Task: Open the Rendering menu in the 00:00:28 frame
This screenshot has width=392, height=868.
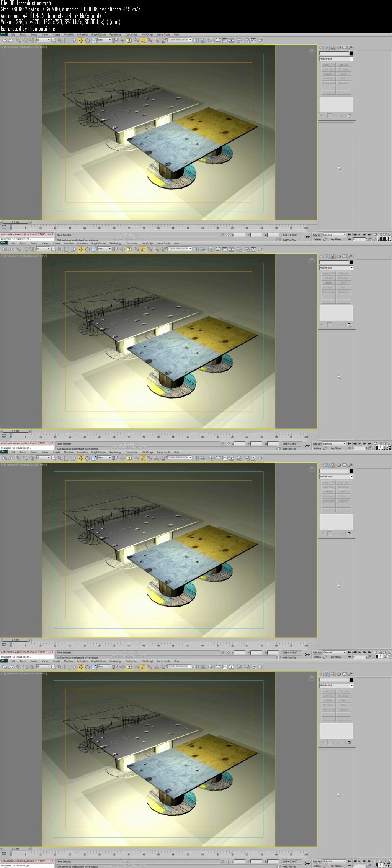Action: [x=115, y=243]
